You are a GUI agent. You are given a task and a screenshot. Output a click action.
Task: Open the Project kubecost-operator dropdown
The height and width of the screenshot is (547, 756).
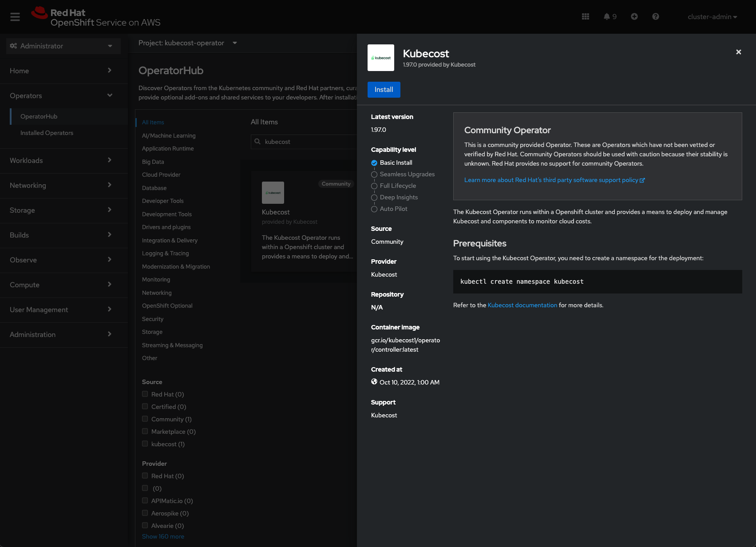188,43
